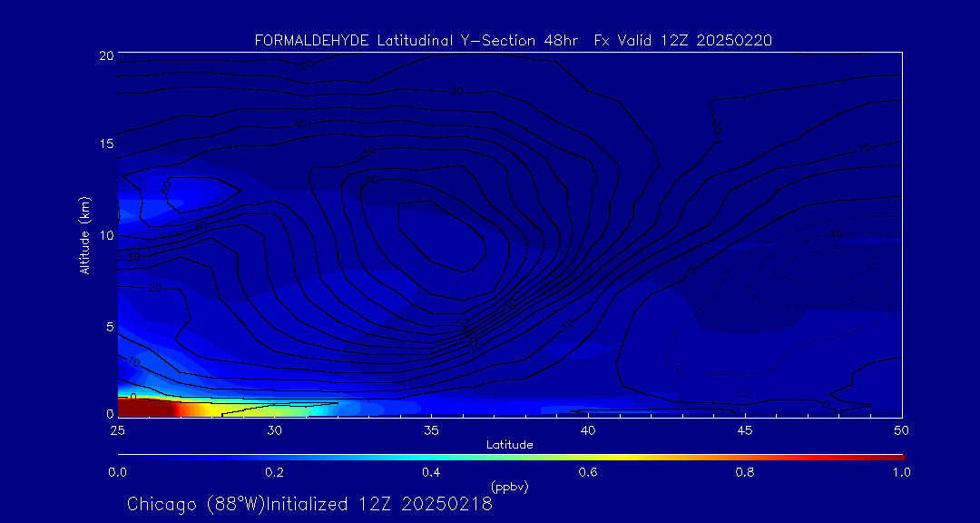Click the altitude axis tick label "0"

click(x=110, y=413)
